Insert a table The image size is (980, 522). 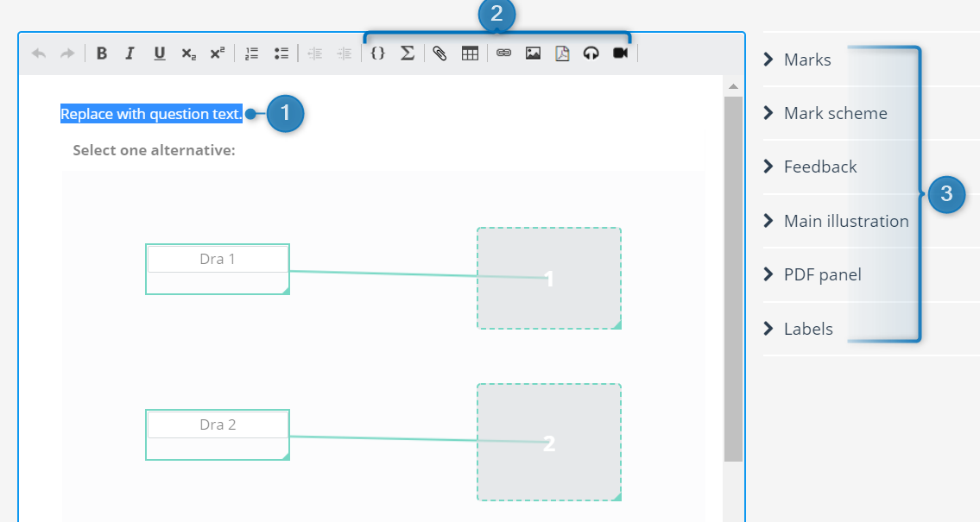pyautogui.click(x=470, y=53)
